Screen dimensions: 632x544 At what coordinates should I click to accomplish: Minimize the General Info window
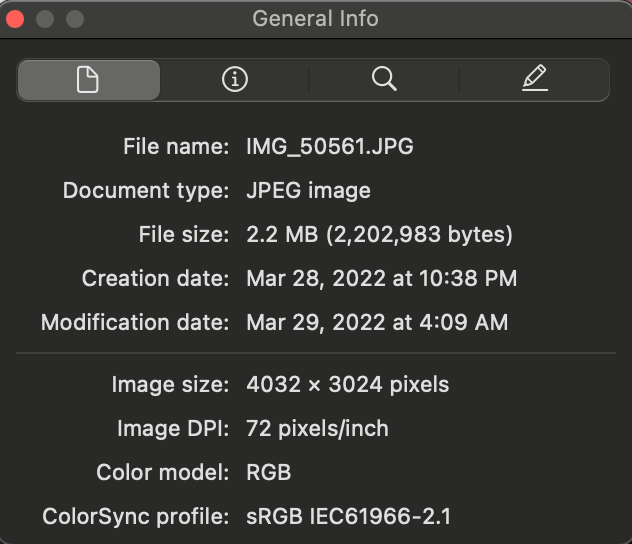pos(45,19)
